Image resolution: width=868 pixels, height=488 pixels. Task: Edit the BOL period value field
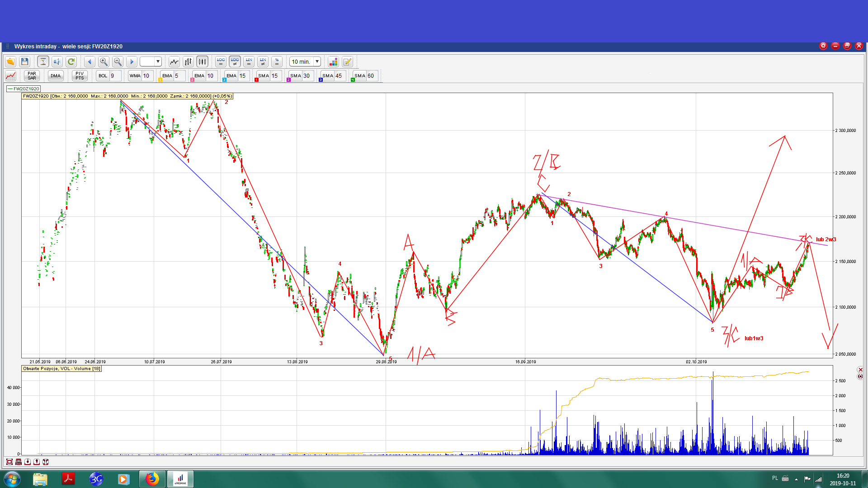tap(115, 75)
